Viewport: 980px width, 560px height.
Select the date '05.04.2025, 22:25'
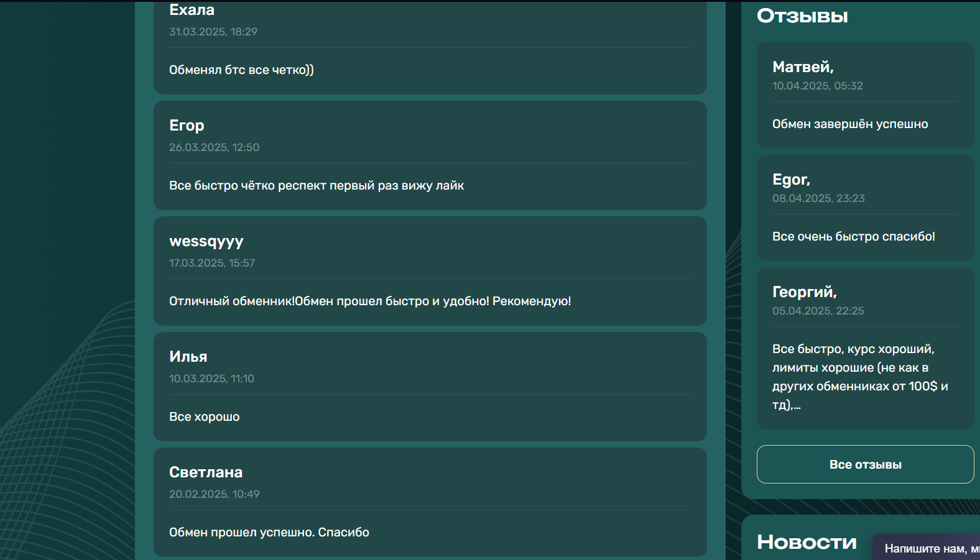[x=818, y=311]
